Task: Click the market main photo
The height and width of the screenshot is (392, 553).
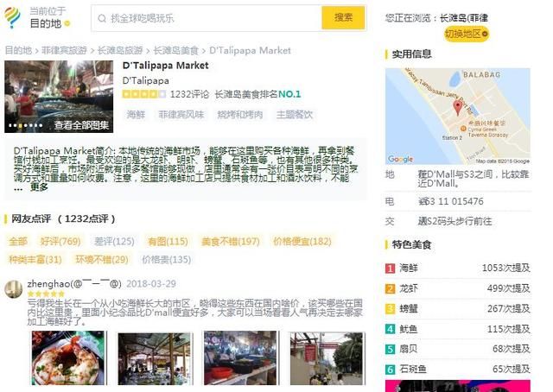Action: (59, 96)
